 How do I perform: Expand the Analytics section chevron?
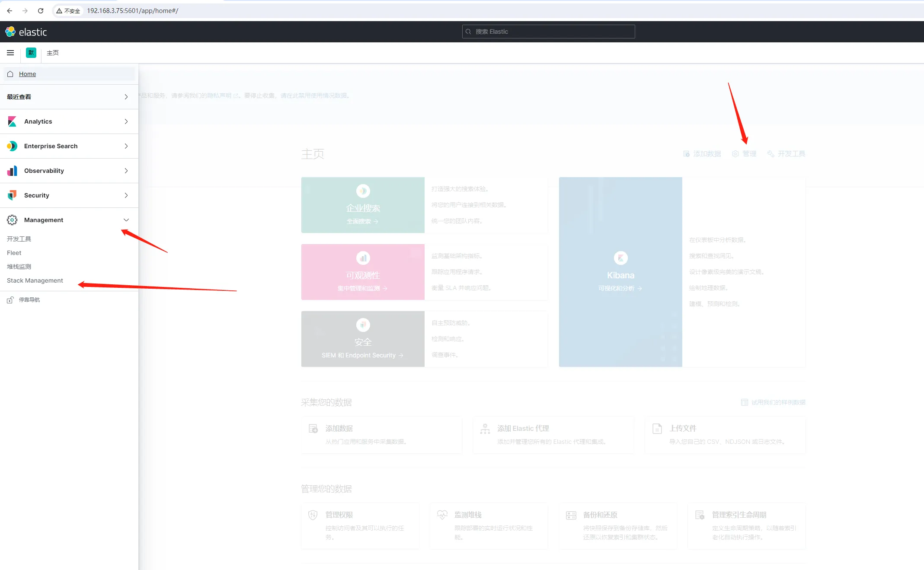tap(126, 121)
